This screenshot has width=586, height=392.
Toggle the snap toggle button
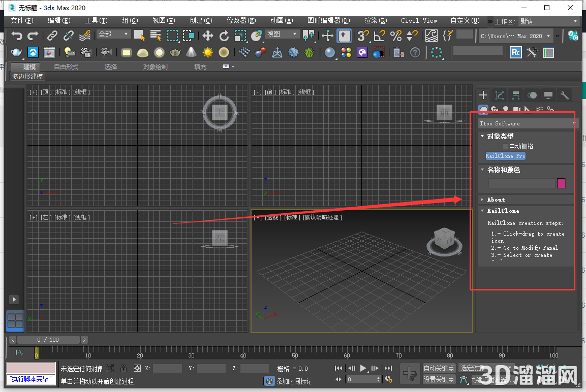coord(362,36)
